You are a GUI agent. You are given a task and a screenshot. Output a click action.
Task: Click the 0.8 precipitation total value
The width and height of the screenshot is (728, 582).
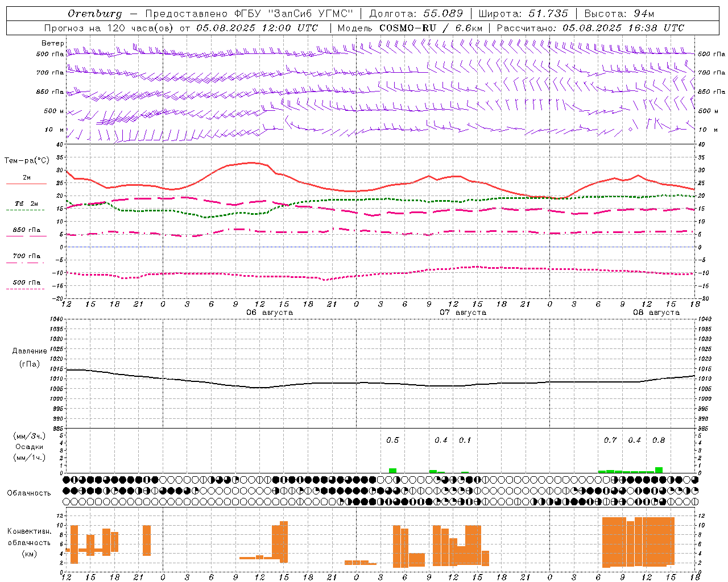[x=659, y=440]
